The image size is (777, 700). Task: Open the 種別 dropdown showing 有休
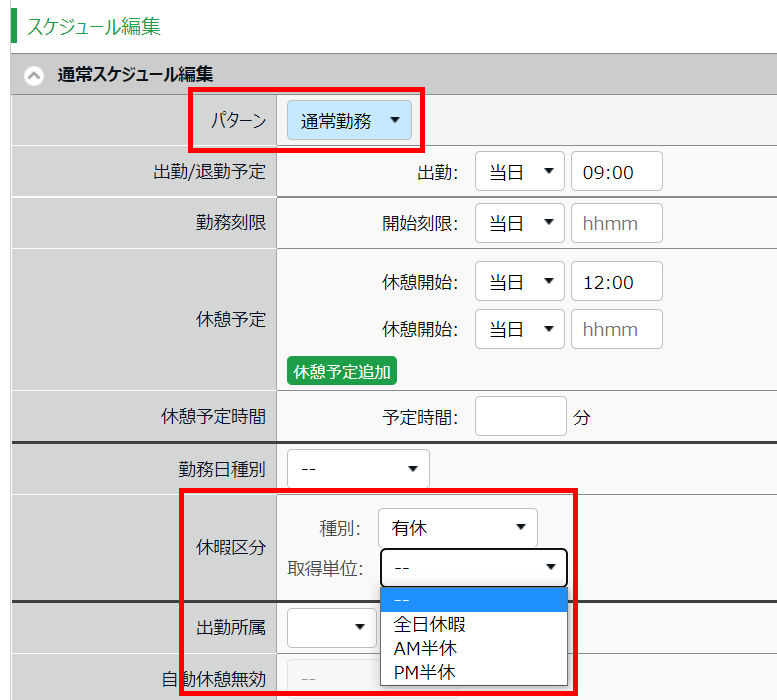[x=457, y=528]
